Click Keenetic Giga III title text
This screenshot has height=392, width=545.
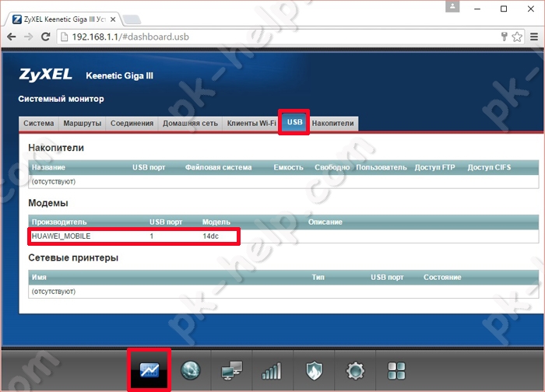119,75
